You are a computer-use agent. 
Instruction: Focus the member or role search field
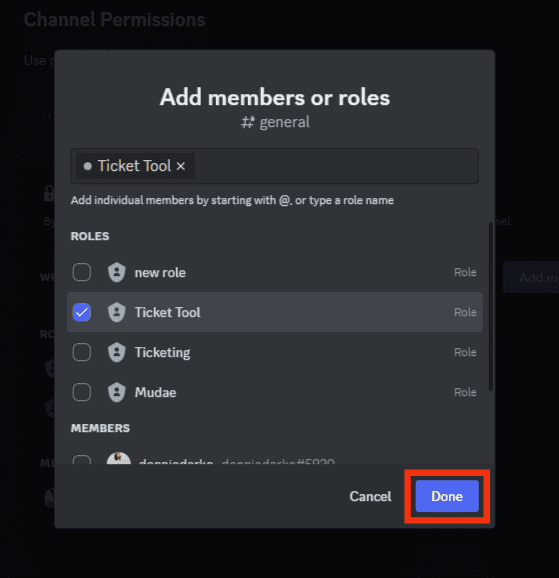(x=275, y=166)
